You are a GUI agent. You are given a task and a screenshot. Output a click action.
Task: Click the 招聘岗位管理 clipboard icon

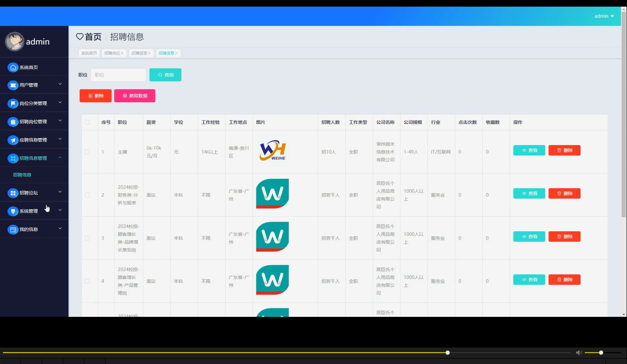(13, 122)
